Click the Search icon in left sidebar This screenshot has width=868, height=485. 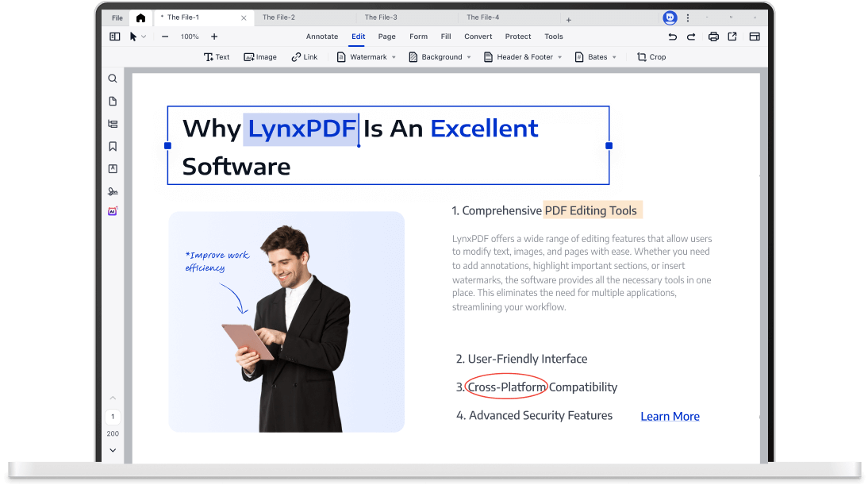(113, 79)
